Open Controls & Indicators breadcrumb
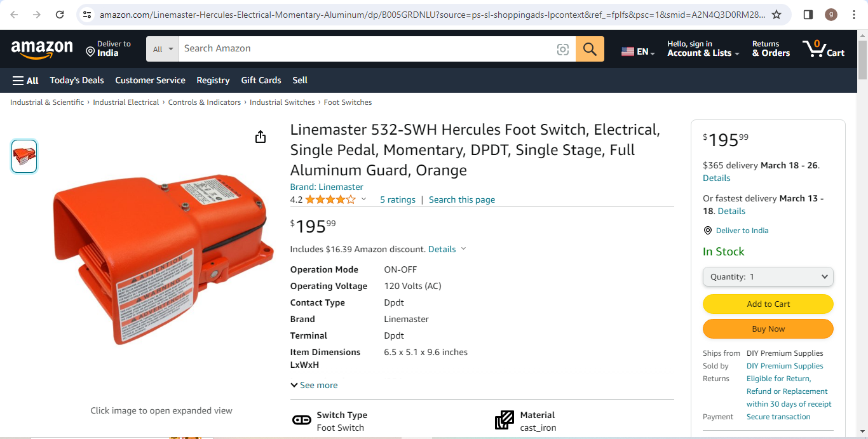This screenshot has height=439, width=868. (205, 102)
